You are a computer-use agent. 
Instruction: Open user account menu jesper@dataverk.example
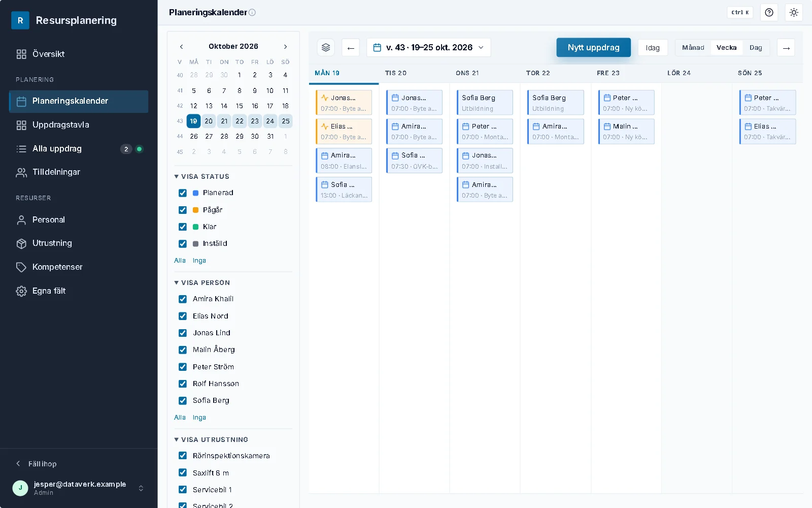coord(79,488)
